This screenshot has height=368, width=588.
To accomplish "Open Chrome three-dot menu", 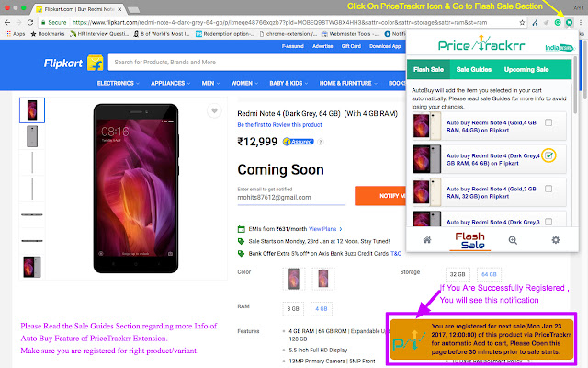I will point(581,22).
